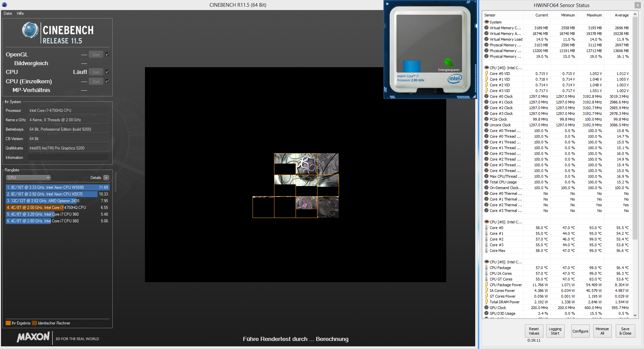Click Save & Close button
644x349 pixels.
coord(625,331)
